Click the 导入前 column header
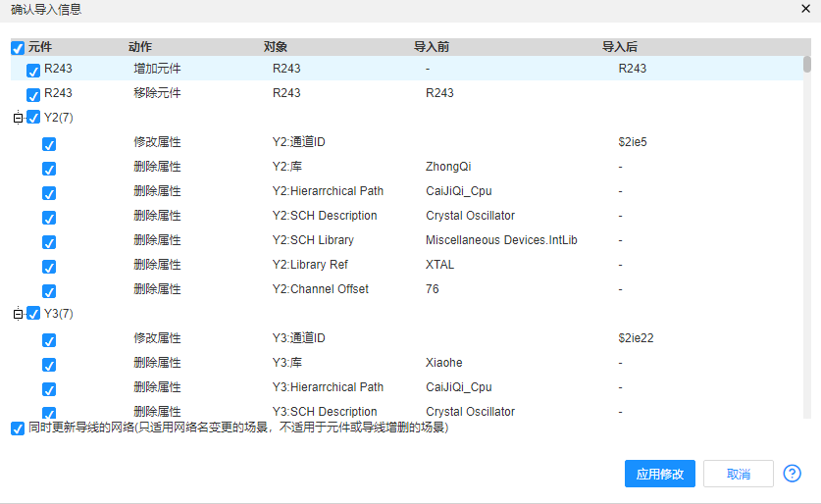The width and height of the screenshot is (821, 504). pyautogui.click(x=431, y=47)
